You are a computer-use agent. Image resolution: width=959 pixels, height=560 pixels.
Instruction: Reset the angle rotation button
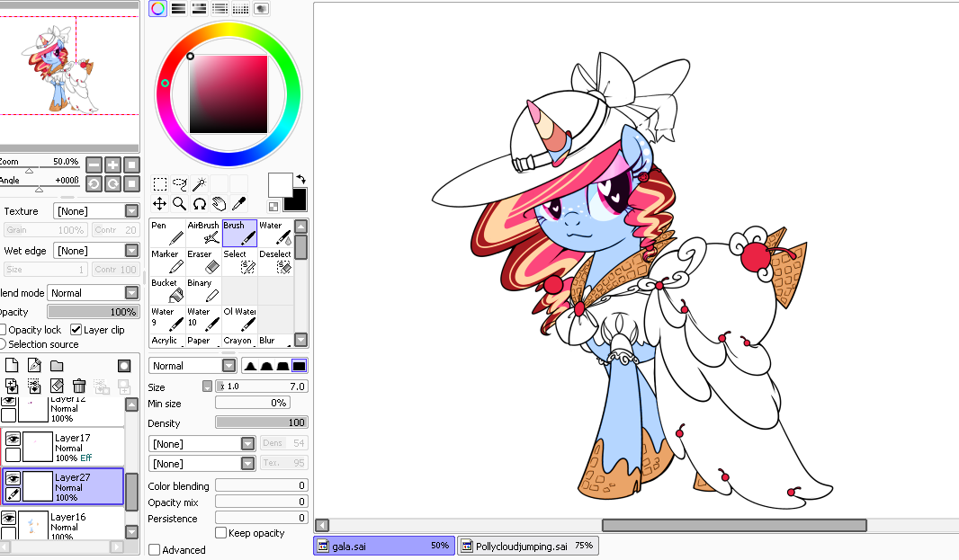pyautogui.click(x=131, y=183)
